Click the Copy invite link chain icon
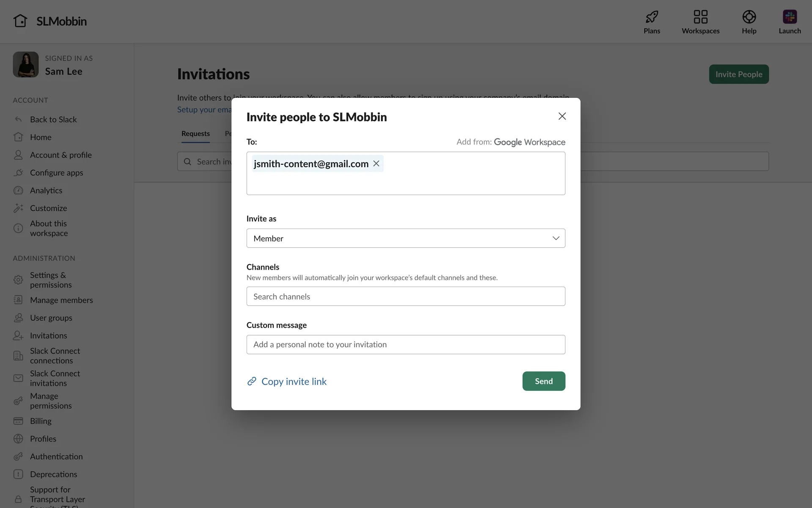Image resolution: width=812 pixels, height=508 pixels. pos(252,381)
